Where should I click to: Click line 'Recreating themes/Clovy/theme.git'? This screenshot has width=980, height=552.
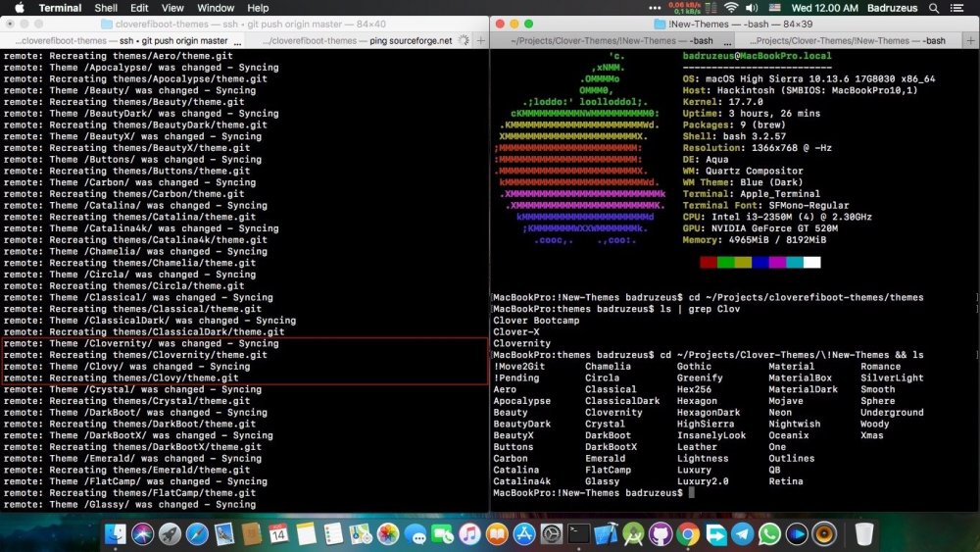coord(121,377)
